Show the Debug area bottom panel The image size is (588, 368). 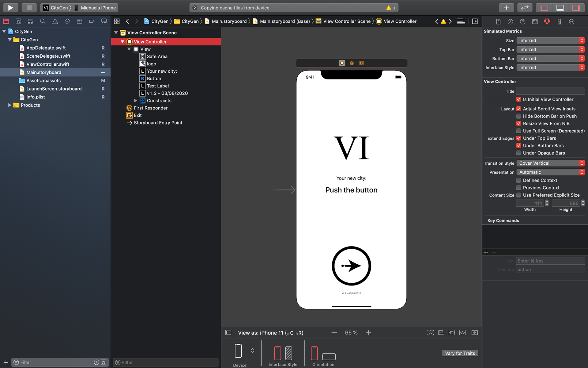pos(560,8)
